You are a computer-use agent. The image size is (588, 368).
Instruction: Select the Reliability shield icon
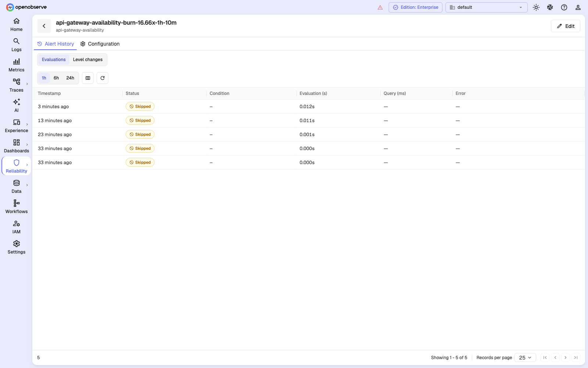pyautogui.click(x=17, y=163)
